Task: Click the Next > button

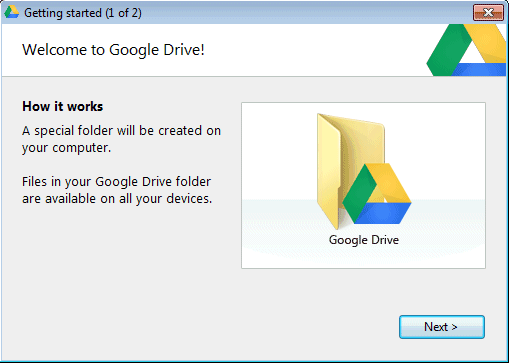Action: pos(442,327)
